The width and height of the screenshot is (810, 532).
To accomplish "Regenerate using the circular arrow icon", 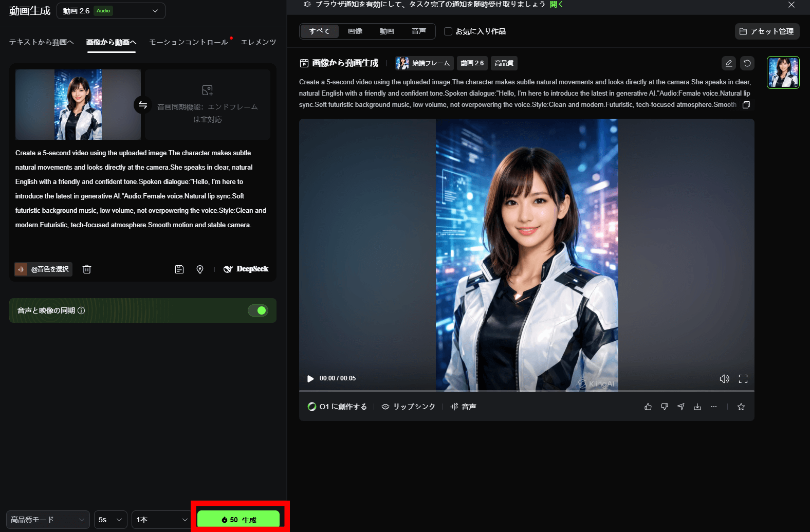I will [747, 63].
